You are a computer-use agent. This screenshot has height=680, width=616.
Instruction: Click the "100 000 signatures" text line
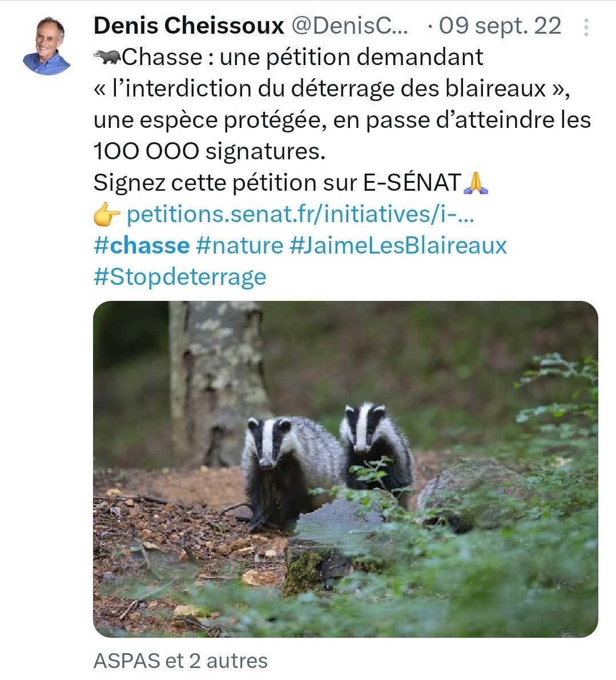tap(208, 151)
